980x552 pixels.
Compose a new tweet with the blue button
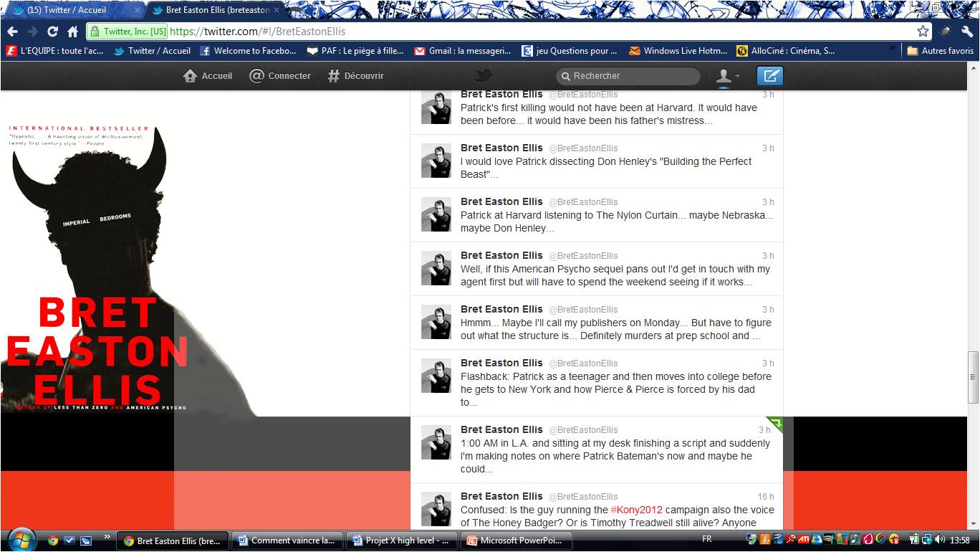[770, 75]
